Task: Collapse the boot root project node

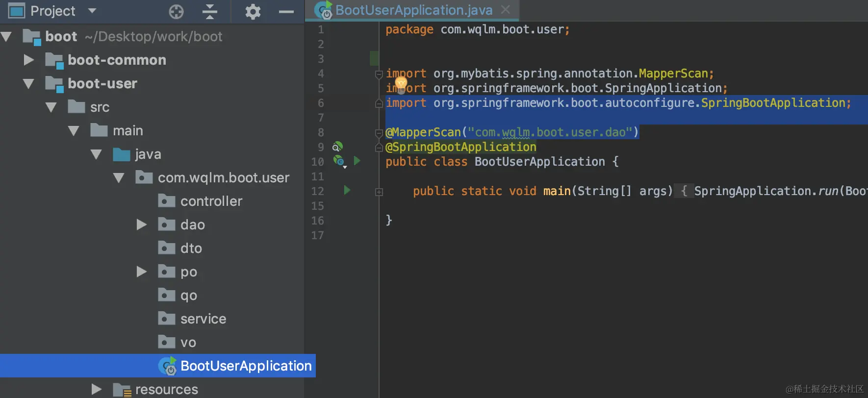Action: pyautogui.click(x=6, y=36)
